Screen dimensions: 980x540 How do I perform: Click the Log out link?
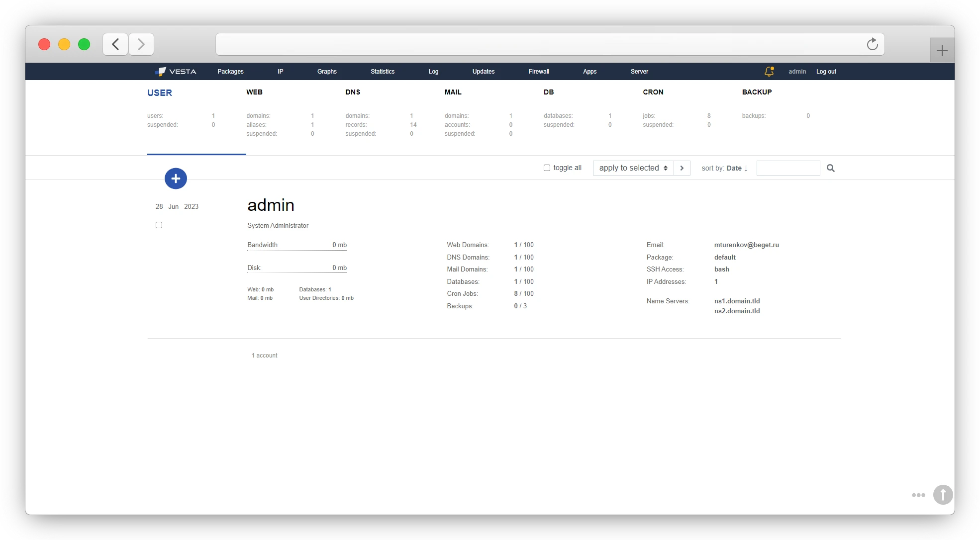(826, 72)
